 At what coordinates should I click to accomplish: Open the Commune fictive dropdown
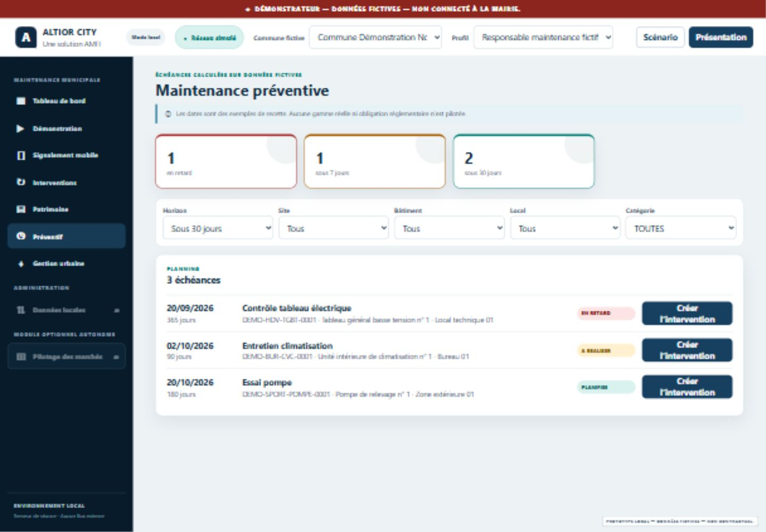coord(376,37)
